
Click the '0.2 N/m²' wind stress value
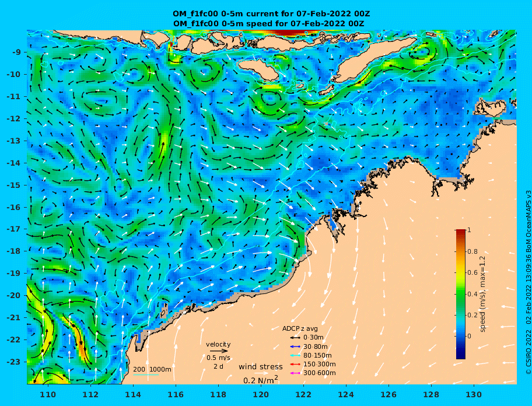tap(261, 380)
